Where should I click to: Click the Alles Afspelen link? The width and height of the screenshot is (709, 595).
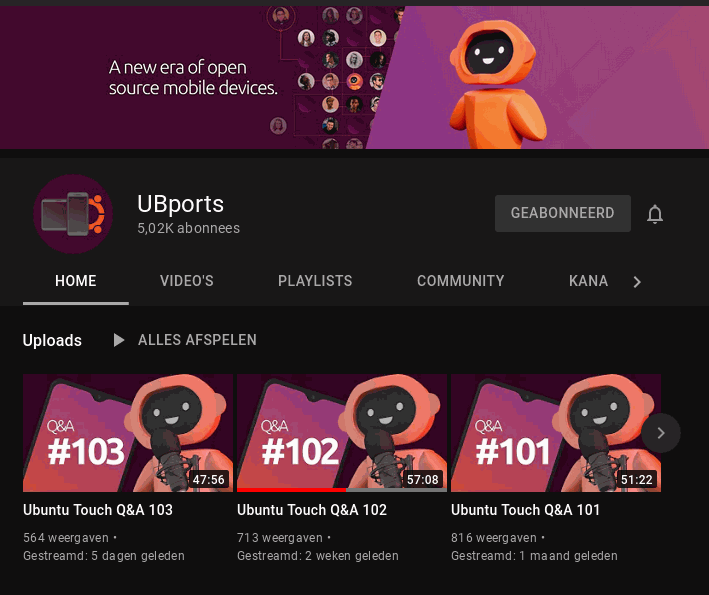tap(197, 340)
